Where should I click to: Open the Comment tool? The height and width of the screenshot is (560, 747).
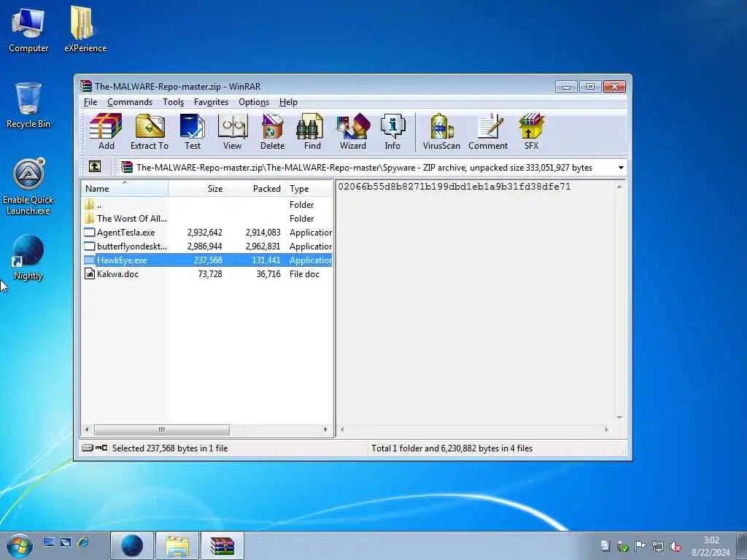(488, 132)
